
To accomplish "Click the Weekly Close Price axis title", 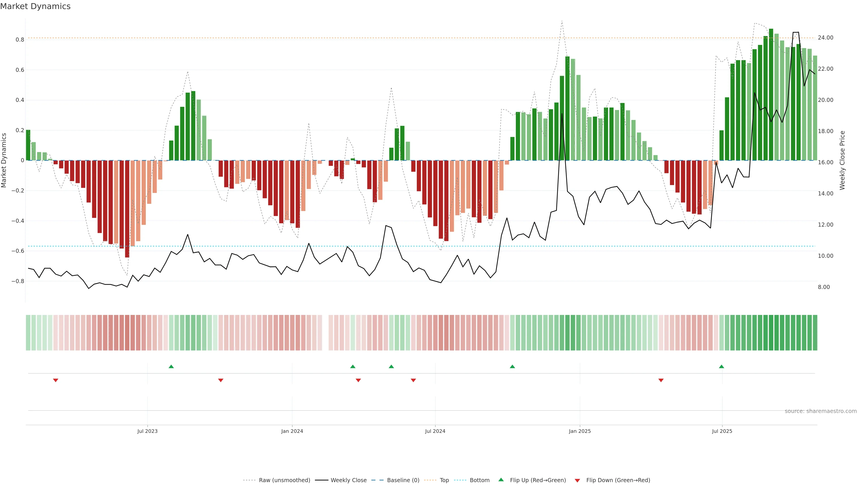I will click(x=842, y=160).
